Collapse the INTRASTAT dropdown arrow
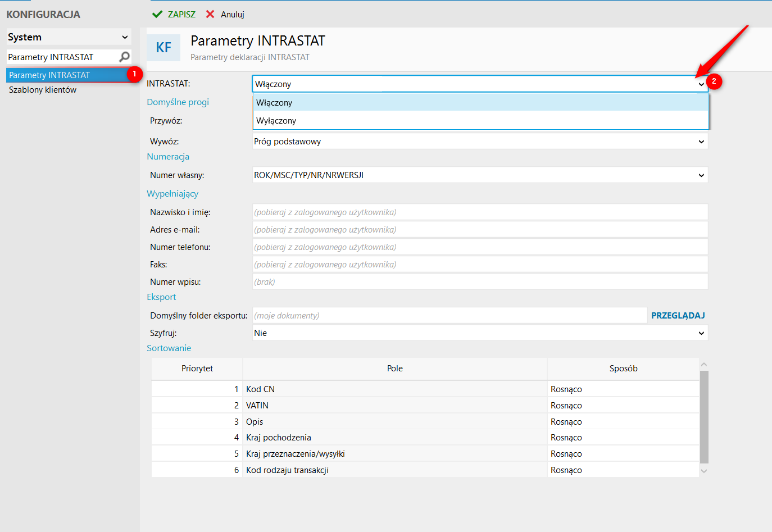The image size is (772, 532). [x=701, y=84]
